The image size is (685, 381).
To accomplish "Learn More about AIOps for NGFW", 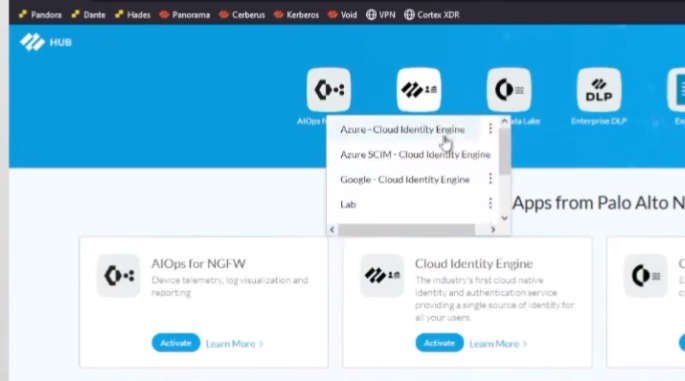I will click(x=235, y=344).
